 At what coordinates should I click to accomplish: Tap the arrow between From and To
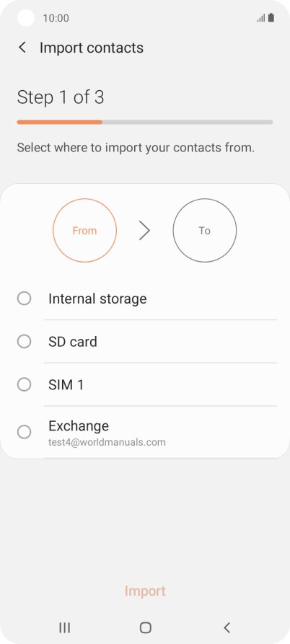pyautogui.click(x=144, y=230)
